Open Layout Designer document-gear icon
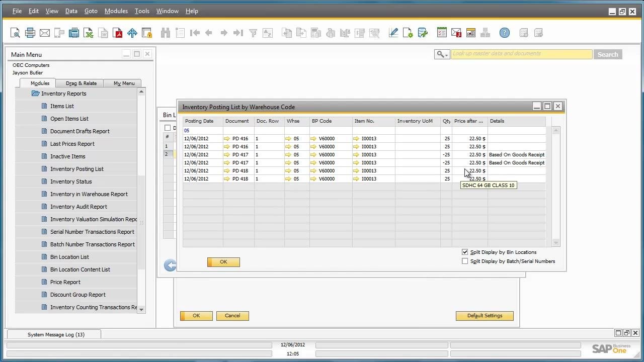The height and width of the screenshot is (362, 644). coord(408,33)
